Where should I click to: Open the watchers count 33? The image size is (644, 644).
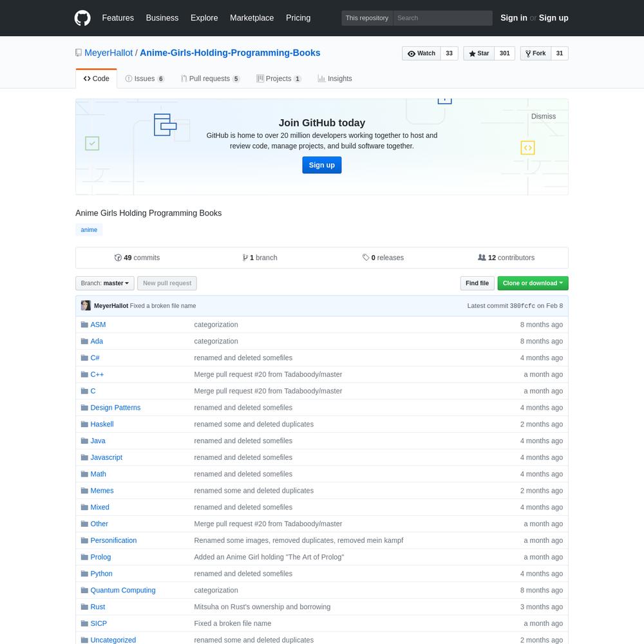(450, 53)
